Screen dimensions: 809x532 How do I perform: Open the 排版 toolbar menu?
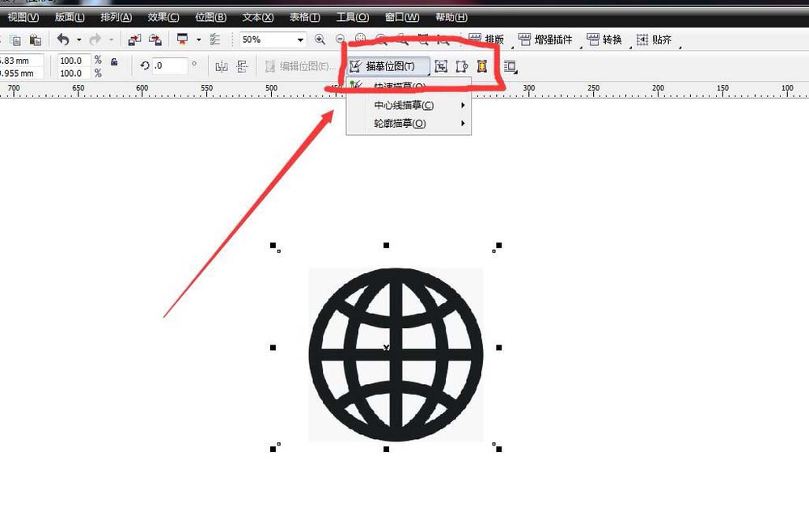(486, 40)
